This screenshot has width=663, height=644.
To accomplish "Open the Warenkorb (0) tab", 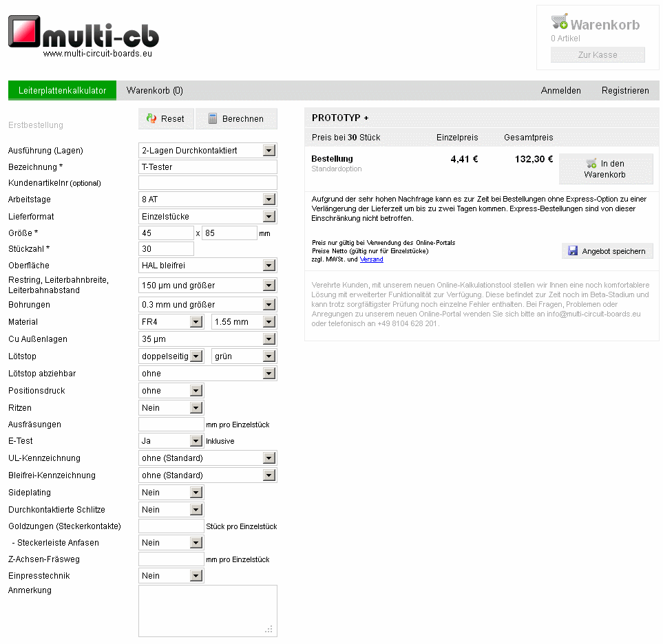I will [x=154, y=90].
